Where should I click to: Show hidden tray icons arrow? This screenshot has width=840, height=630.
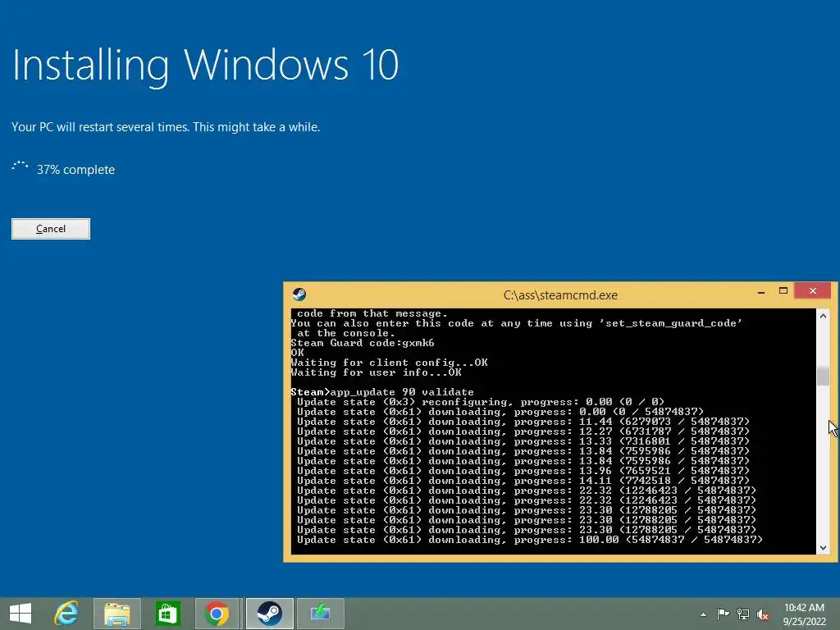pos(703,614)
